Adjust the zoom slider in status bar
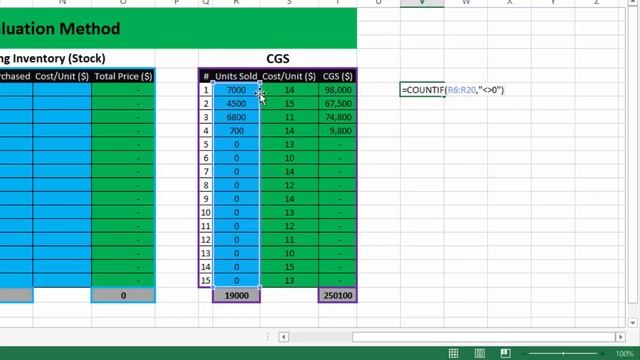Screen dimensions: 640x360 pos(563,353)
